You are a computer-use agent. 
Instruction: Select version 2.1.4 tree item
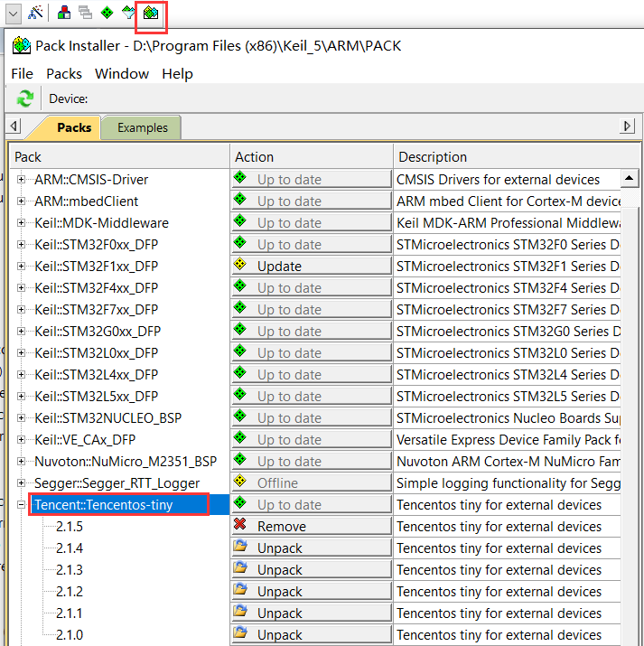coord(70,548)
